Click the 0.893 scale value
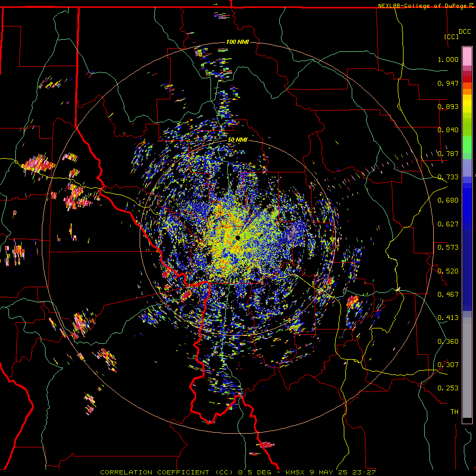Viewport: 476px width, 476px height. (448, 106)
